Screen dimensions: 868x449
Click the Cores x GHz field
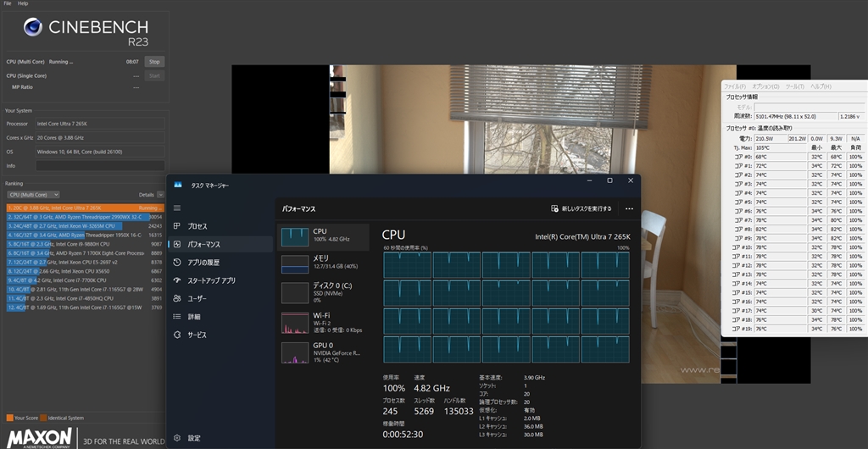(100, 138)
